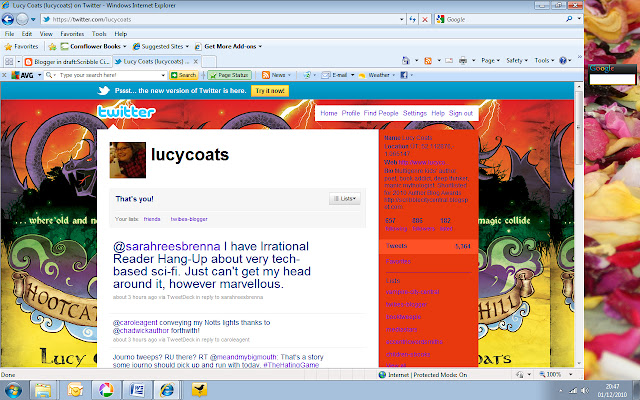This screenshot has width=640, height=400.
Task: Expand the AVG search box dropdown arrow
Action: pyautogui.click(x=163, y=75)
